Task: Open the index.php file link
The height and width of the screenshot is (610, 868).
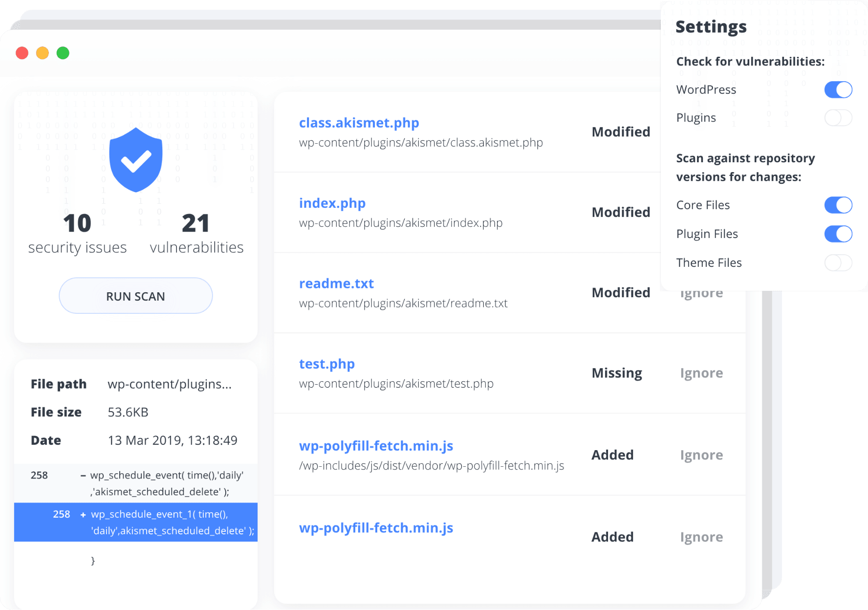Action: (x=332, y=203)
